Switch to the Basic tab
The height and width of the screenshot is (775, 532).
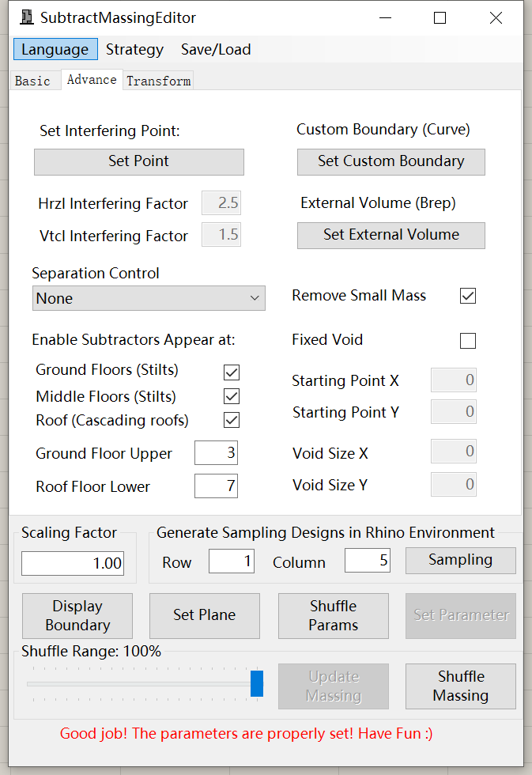(x=32, y=81)
